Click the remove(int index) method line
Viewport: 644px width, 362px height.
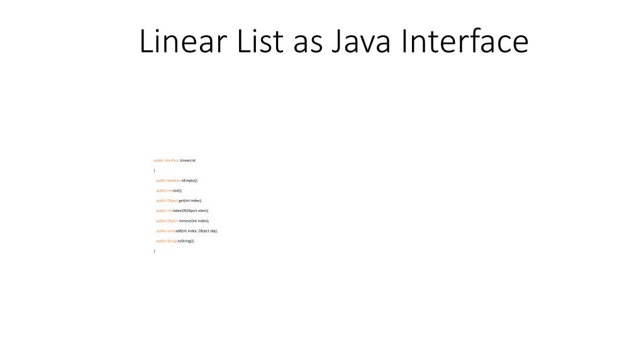click(x=183, y=221)
